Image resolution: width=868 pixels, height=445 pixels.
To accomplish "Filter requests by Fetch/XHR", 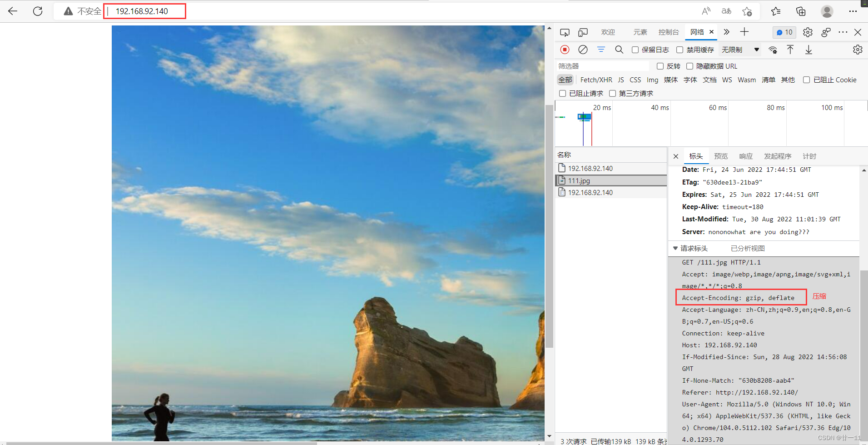I will [x=596, y=80].
